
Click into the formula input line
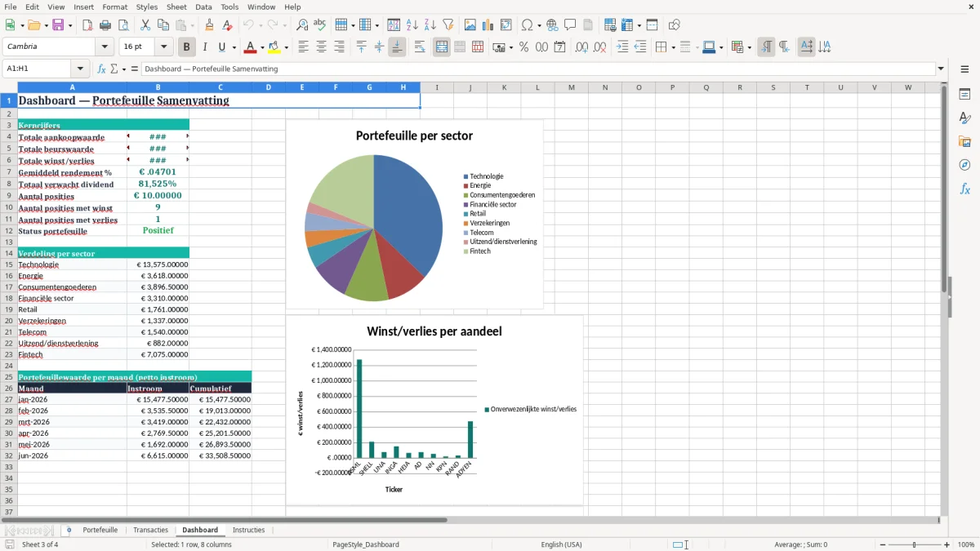pyautogui.click(x=538, y=69)
